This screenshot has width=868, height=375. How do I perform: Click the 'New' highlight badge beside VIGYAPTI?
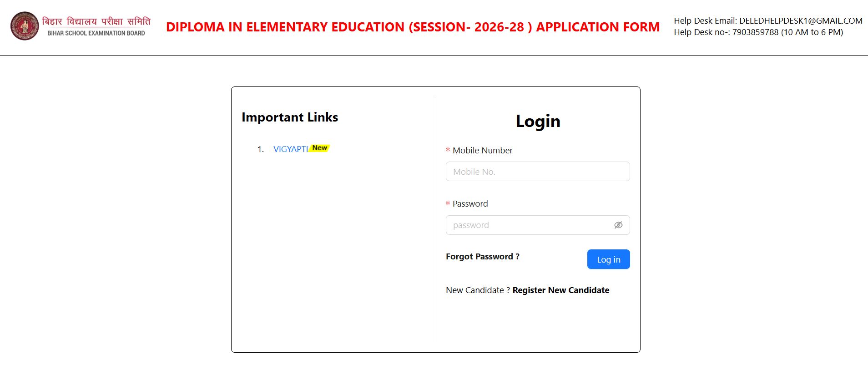click(320, 147)
